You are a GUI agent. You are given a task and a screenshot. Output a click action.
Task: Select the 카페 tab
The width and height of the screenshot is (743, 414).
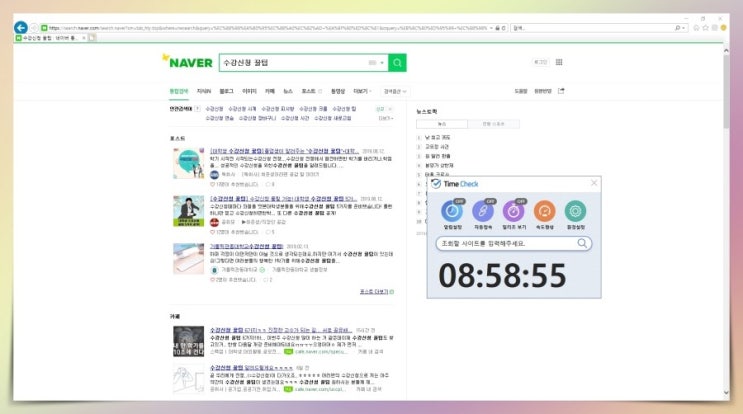(x=270, y=91)
